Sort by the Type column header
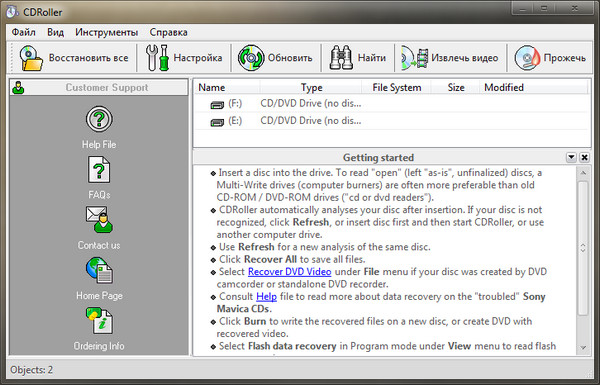The width and height of the screenshot is (600, 385). pos(311,88)
